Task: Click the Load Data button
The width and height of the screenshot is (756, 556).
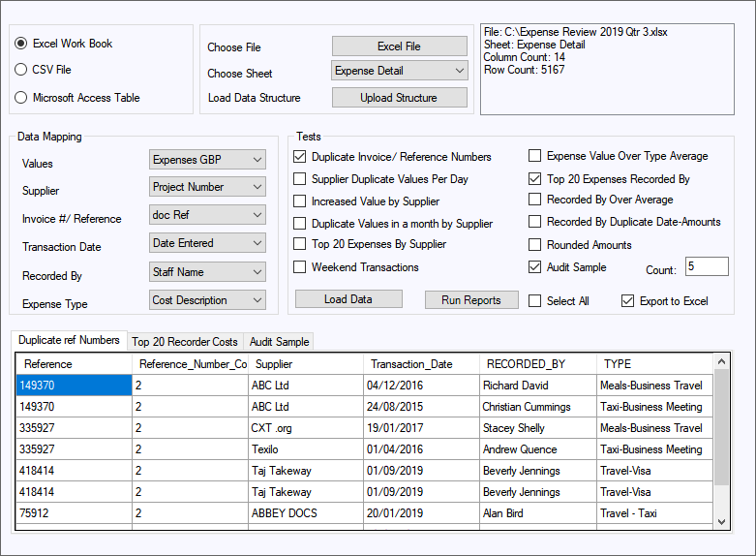Action: tap(348, 299)
